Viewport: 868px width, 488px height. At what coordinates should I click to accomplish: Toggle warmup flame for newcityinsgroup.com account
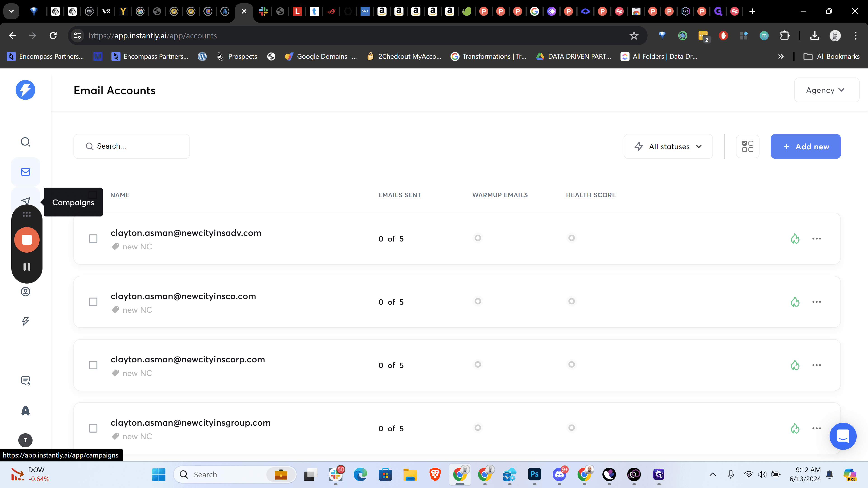tap(795, 428)
